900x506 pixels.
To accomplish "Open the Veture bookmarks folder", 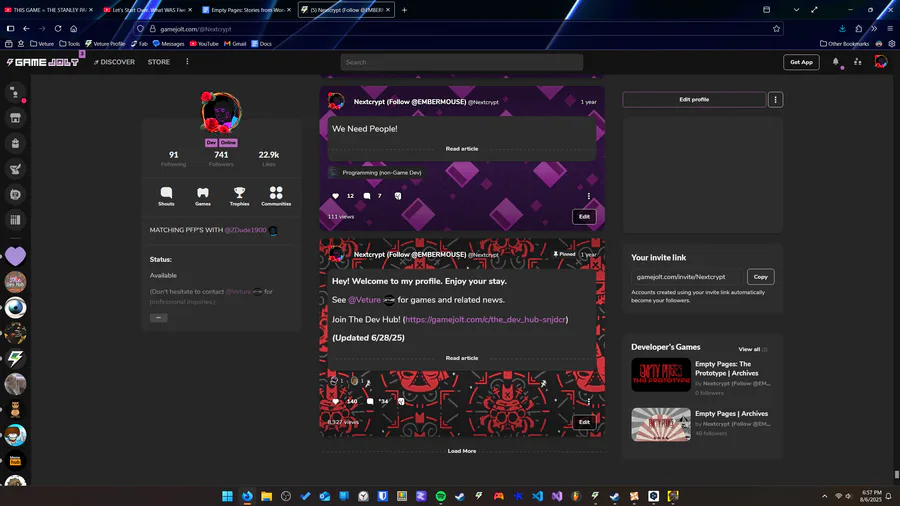I will pos(42,44).
